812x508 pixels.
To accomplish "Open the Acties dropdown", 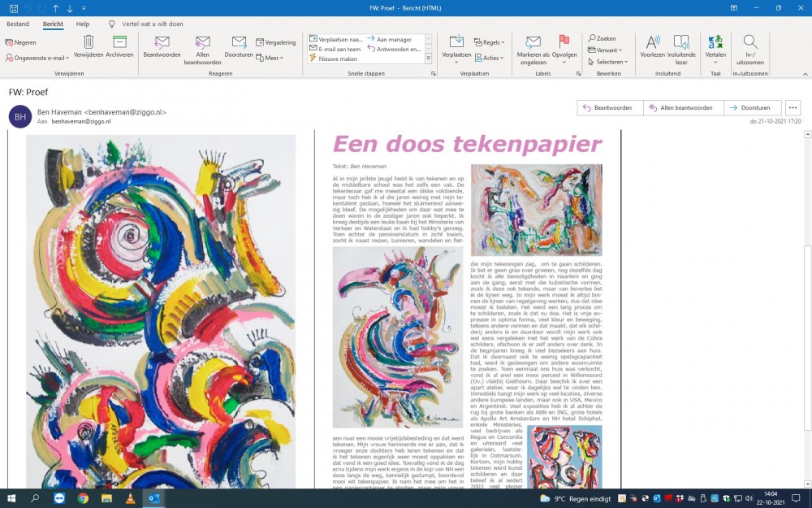I will click(x=490, y=58).
